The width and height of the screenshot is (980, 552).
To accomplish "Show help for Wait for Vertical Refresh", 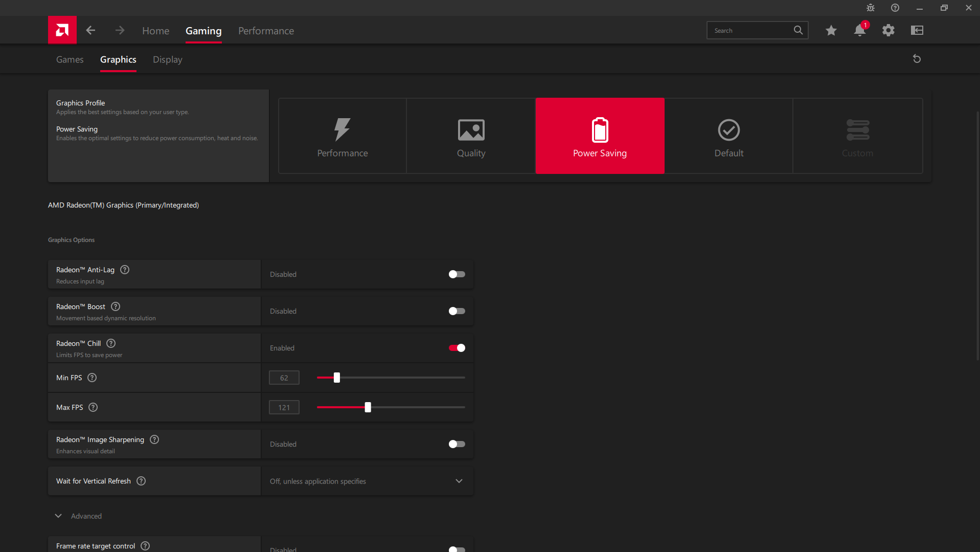I will 141,481.
